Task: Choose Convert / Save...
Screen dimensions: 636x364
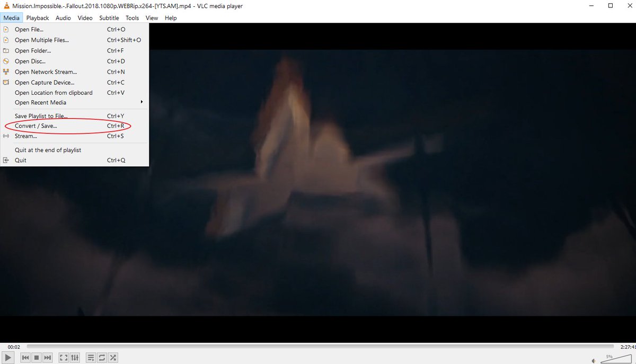Action: 74,126
